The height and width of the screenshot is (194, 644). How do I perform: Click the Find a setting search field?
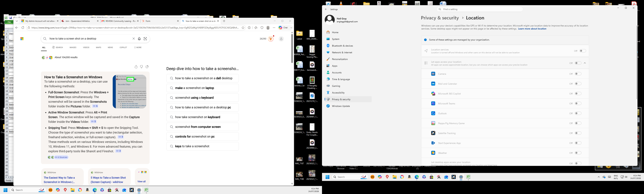tap(480, 9)
